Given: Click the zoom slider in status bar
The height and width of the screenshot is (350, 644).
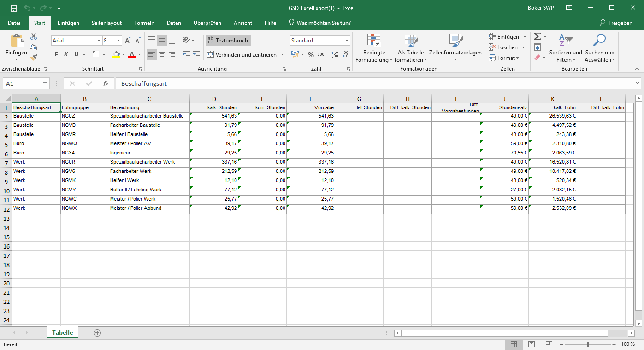Looking at the screenshot, I should tap(588, 344).
